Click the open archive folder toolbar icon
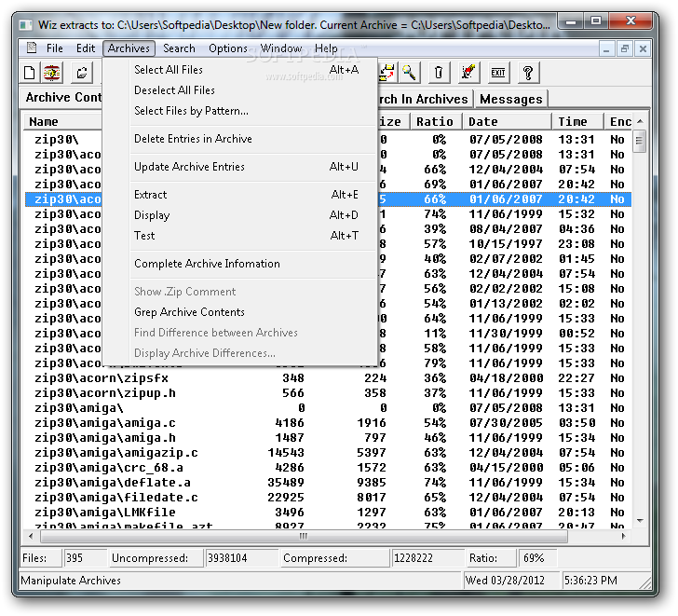678x616 pixels. click(82, 73)
